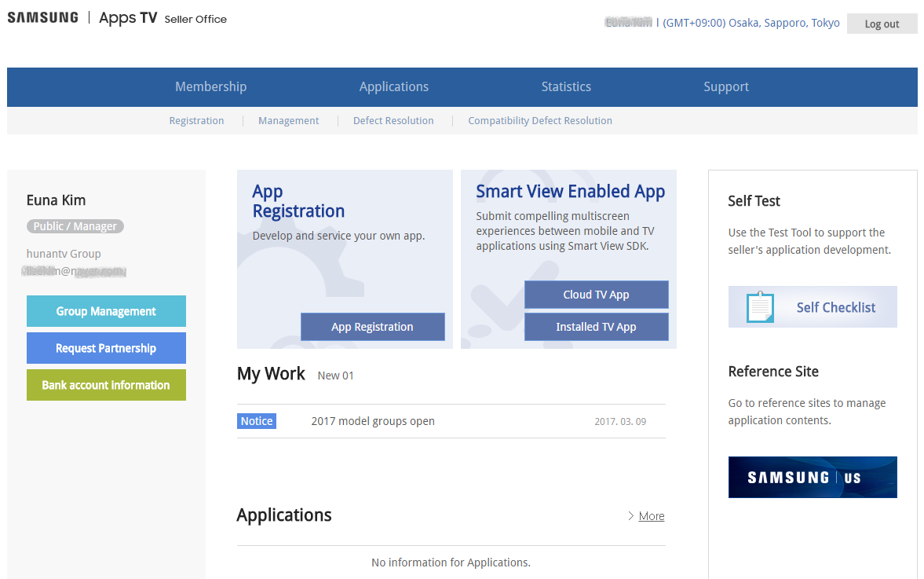Open Compatibility Defect Resolution submenu
The width and height of the screenshot is (924, 579).
540,121
